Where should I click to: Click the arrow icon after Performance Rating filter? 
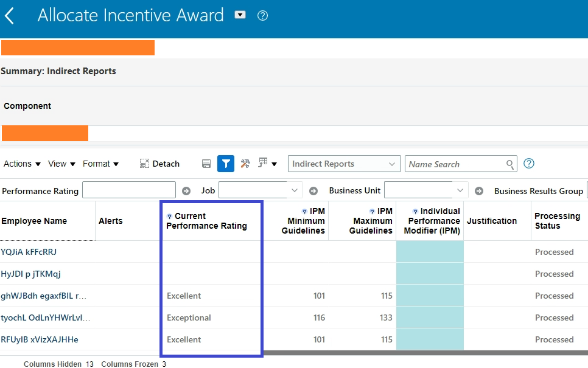pos(186,190)
